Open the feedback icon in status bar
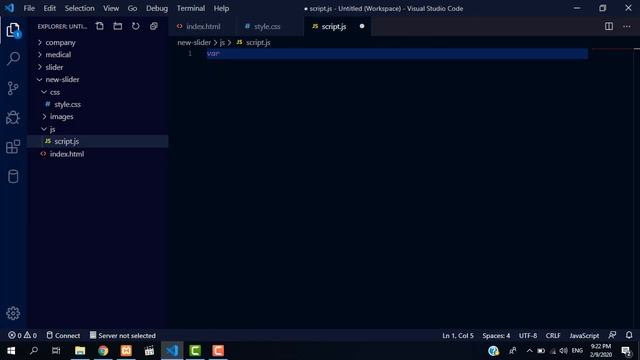 click(612, 335)
